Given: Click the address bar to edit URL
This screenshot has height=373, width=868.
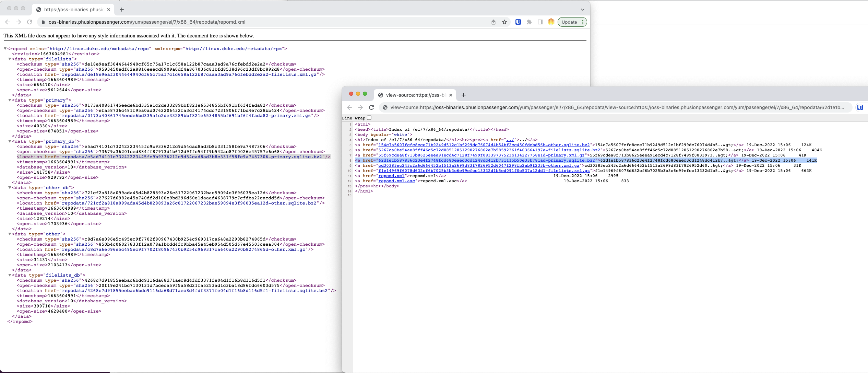Looking at the screenshot, I should click(240, 22).
